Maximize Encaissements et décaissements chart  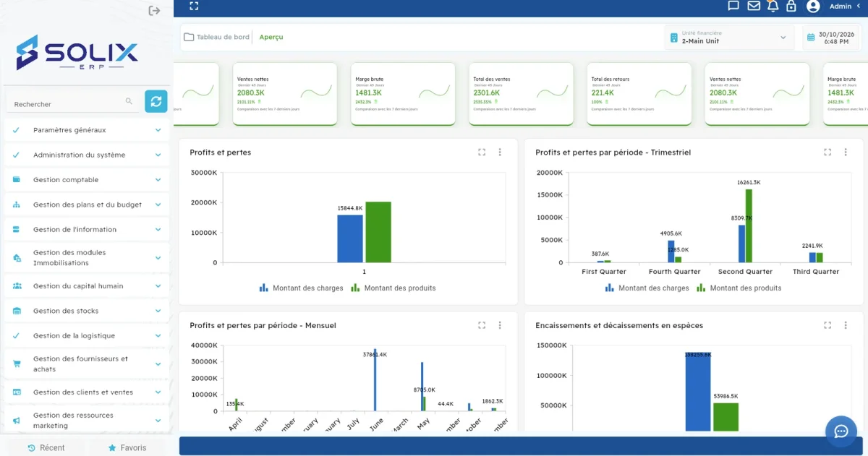[x=827, y=325]
